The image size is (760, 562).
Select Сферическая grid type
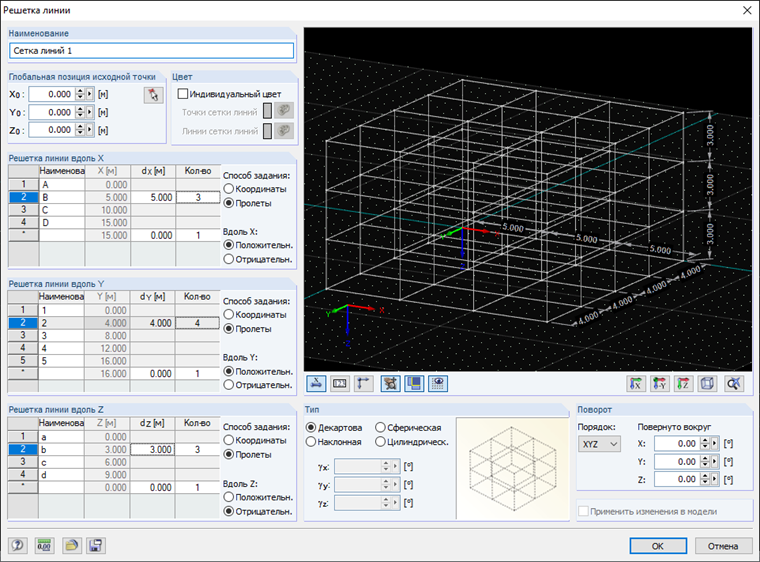pyautogui.click(x=381, y=428)
